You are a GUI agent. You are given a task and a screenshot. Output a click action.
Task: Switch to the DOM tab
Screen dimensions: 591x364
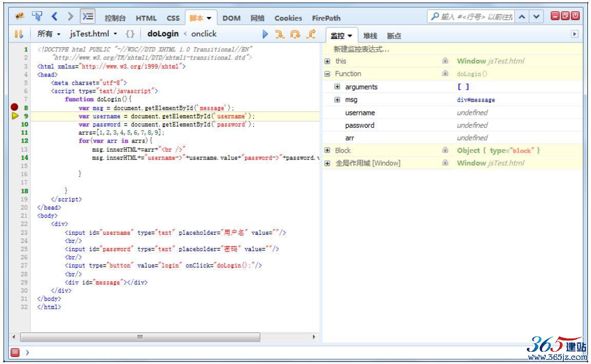coord(231,18)
